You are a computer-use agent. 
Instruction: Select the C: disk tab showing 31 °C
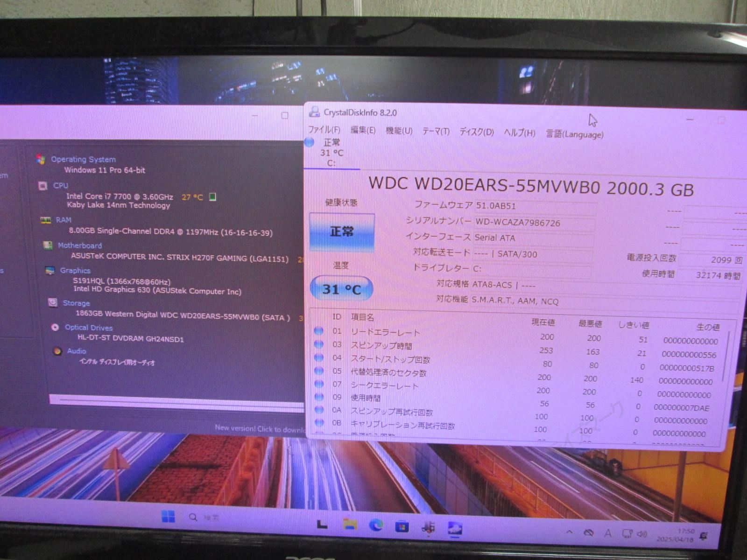(331, 153)
